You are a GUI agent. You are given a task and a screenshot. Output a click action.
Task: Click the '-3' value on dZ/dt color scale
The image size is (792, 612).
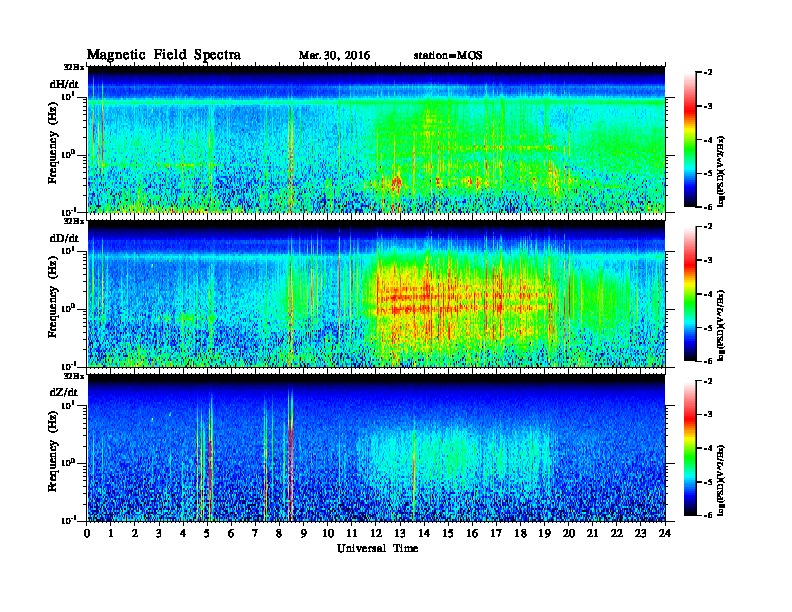[708, 415]
